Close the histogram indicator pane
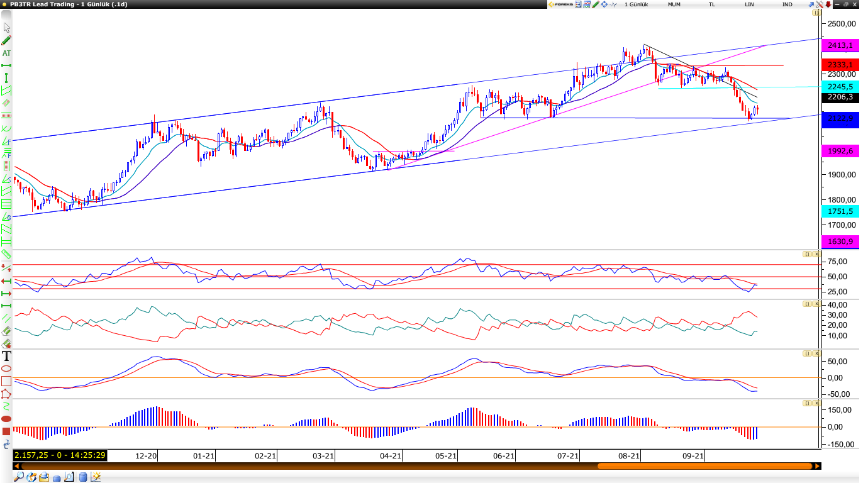868x483 pixels. pyautogui.click(x=816, y=403)
